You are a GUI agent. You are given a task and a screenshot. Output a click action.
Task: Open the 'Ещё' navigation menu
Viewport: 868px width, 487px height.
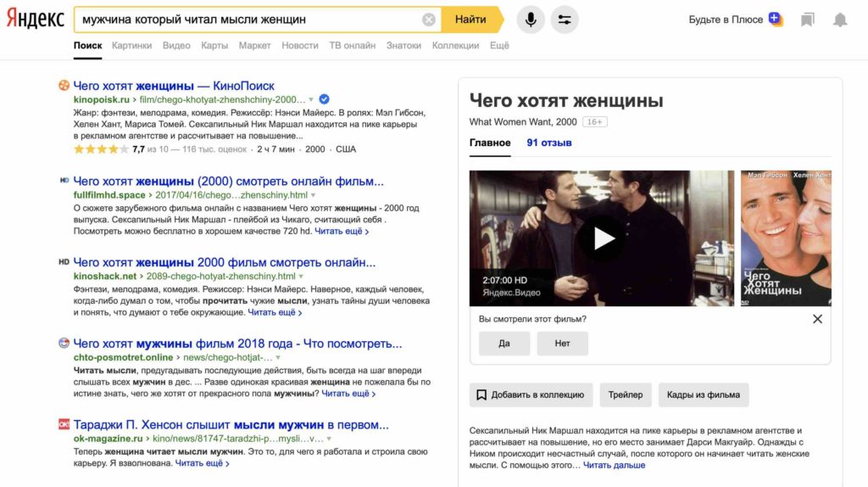(x=499, y=46)
